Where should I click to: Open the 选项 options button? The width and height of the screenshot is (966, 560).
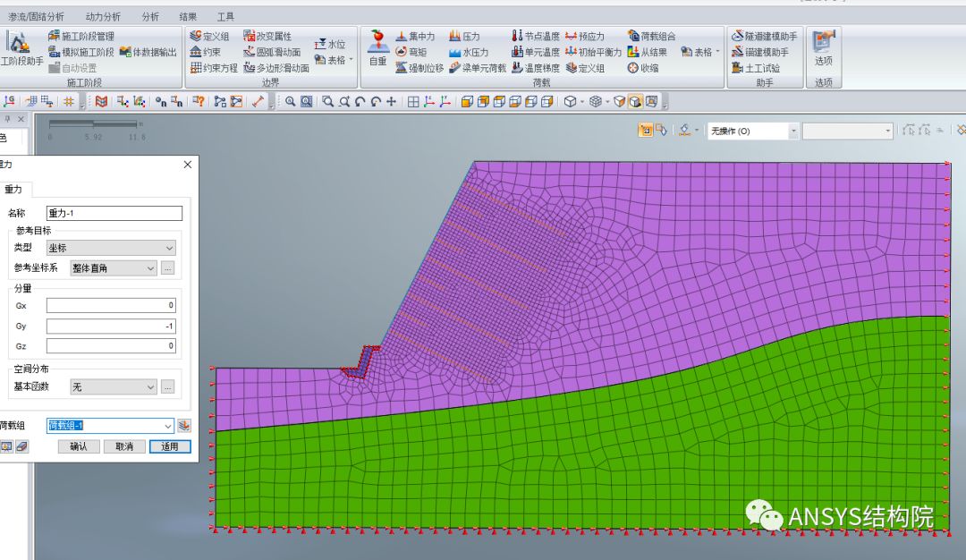[824, 49]
